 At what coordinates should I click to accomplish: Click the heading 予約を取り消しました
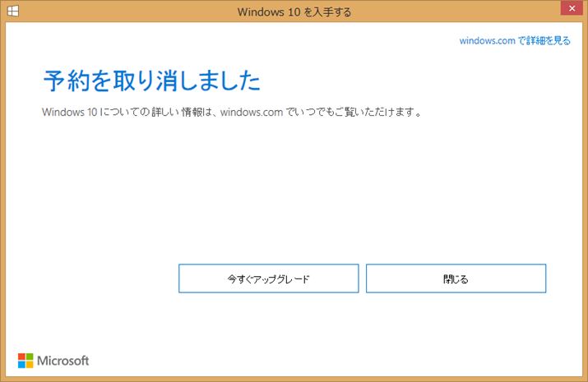tap(152, 81)
